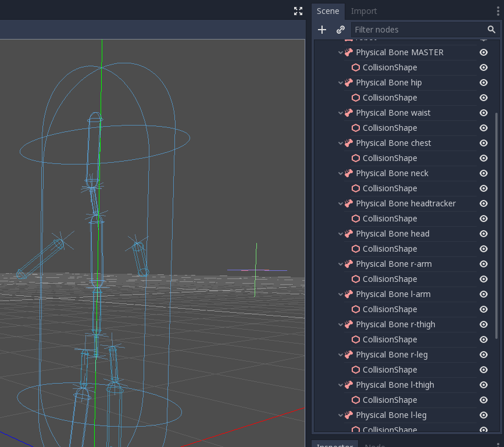
Task: Collapse the Physical Bone waist node
Action: 341,113
